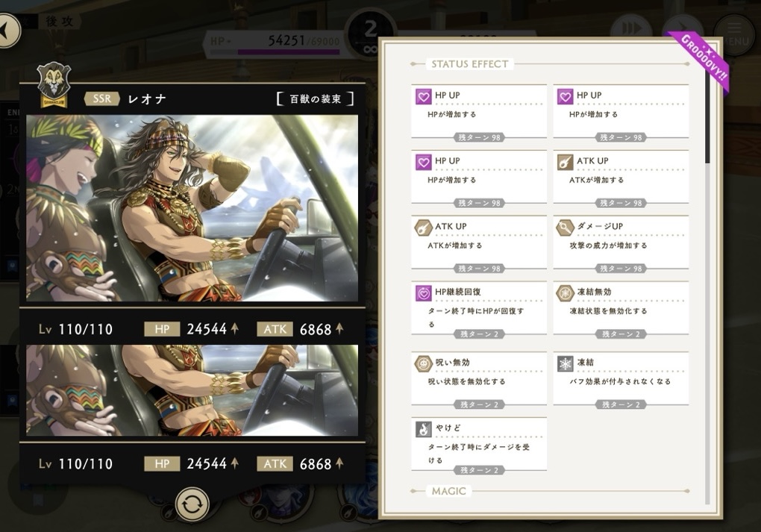Click the enemy HP gauge bar
The image size is (761, 532).
click(289, 51)
